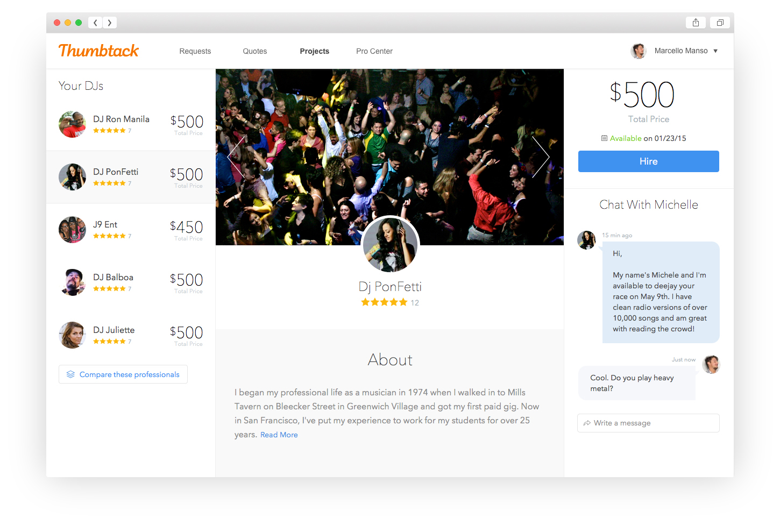The image size is (780, 532).
Task: Select DJ Ron Manila from list
Action: [x=131, y=124]
